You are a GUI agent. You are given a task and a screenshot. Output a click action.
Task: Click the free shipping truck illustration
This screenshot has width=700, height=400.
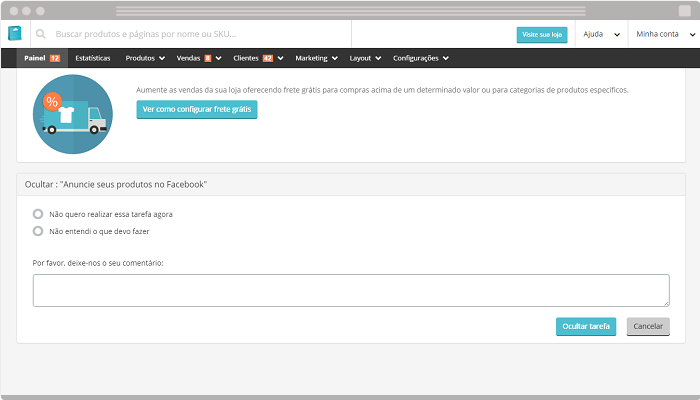[73, 114]
